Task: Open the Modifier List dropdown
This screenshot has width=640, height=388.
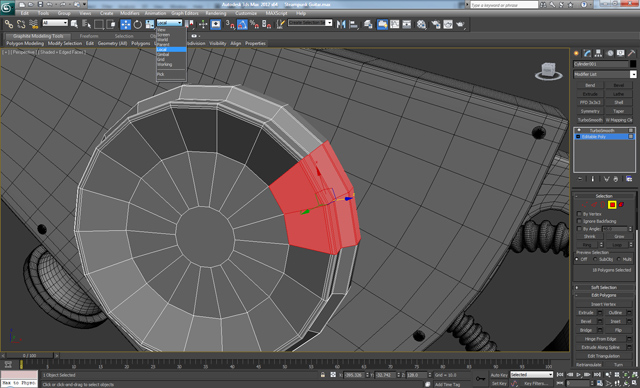Action: [604, 74]
